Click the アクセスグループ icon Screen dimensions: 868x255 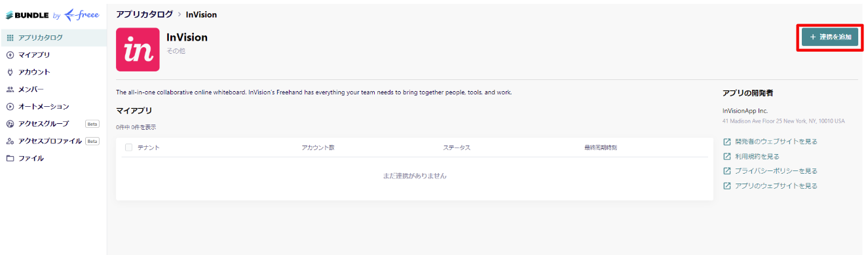[x=10, y=124]
